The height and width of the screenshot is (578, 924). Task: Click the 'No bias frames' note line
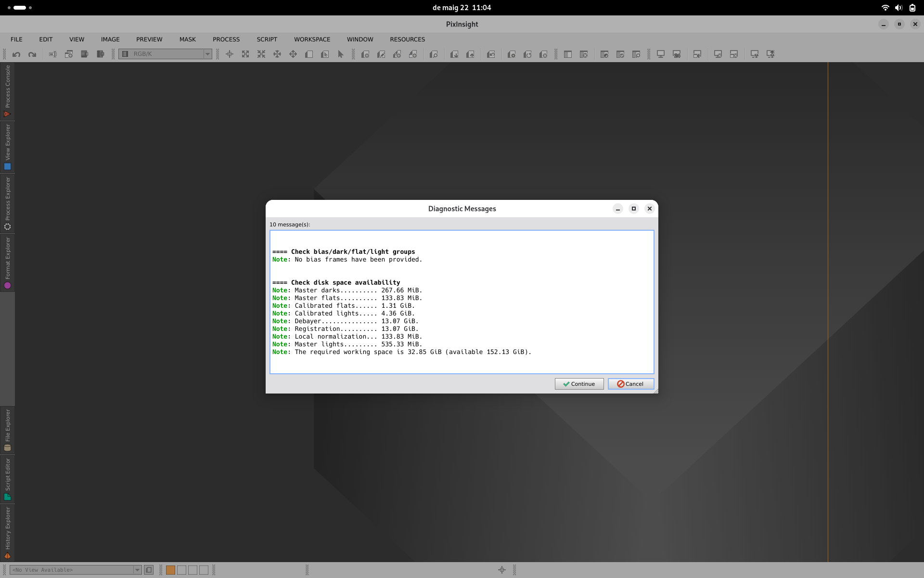(347, 260)
